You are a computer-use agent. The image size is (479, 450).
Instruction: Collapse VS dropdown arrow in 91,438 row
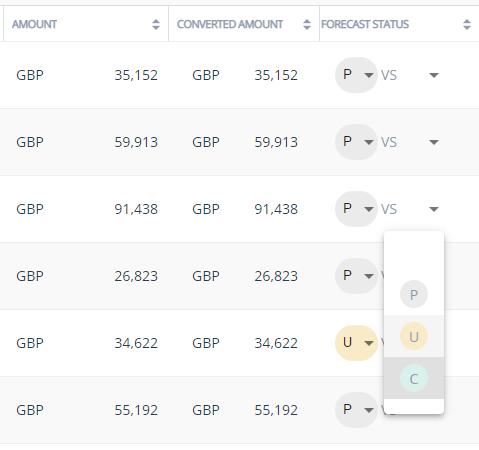click(434, 209)
